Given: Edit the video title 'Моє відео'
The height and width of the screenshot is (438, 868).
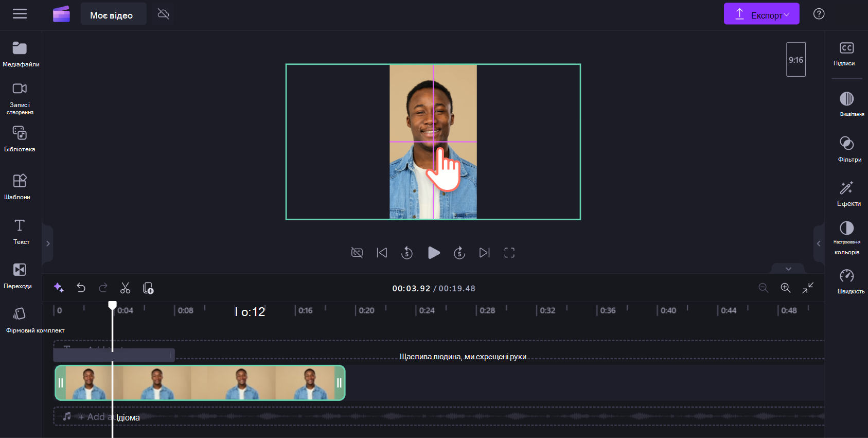Looking at the screenshot, I should coord(113,14).
